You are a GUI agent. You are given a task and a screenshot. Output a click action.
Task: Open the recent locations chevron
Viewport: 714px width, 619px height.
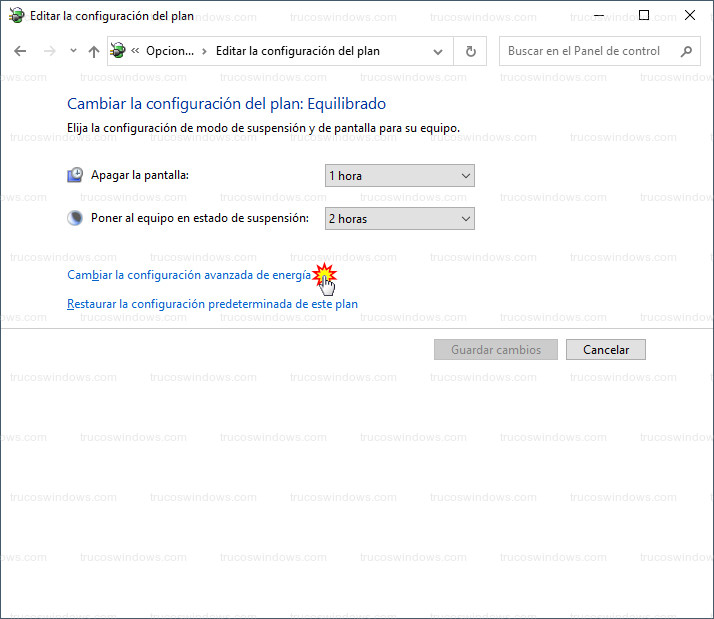click(x=73, y=52)
